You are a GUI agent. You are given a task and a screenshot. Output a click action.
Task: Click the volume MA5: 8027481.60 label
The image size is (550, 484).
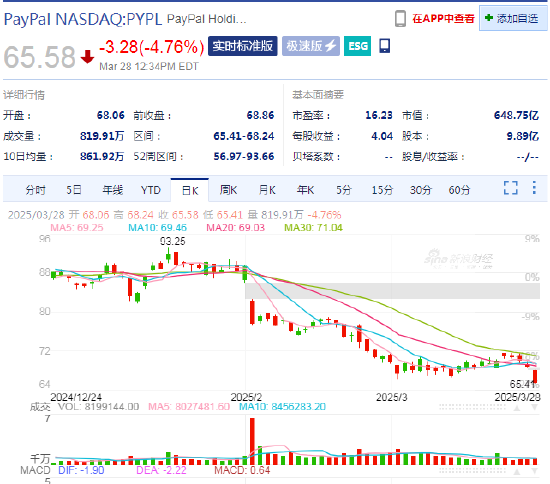click(x=189, y=407)
